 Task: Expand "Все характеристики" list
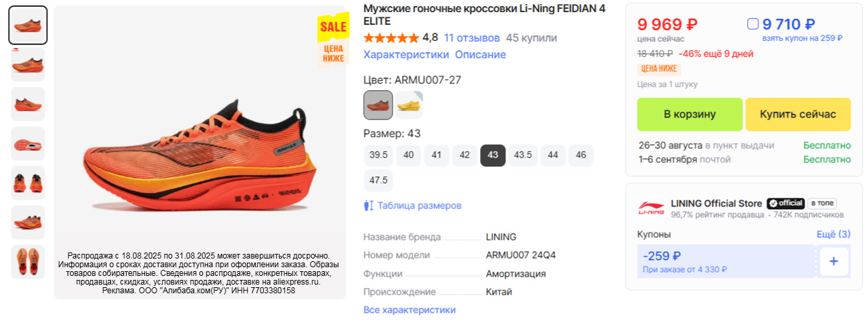pos(409,310)
